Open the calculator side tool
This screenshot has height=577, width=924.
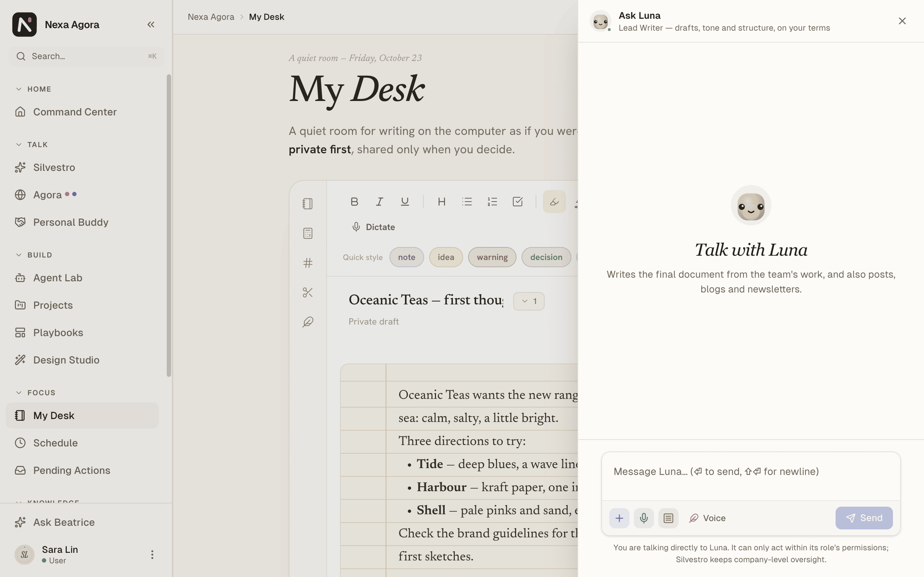tap(308, 233)
